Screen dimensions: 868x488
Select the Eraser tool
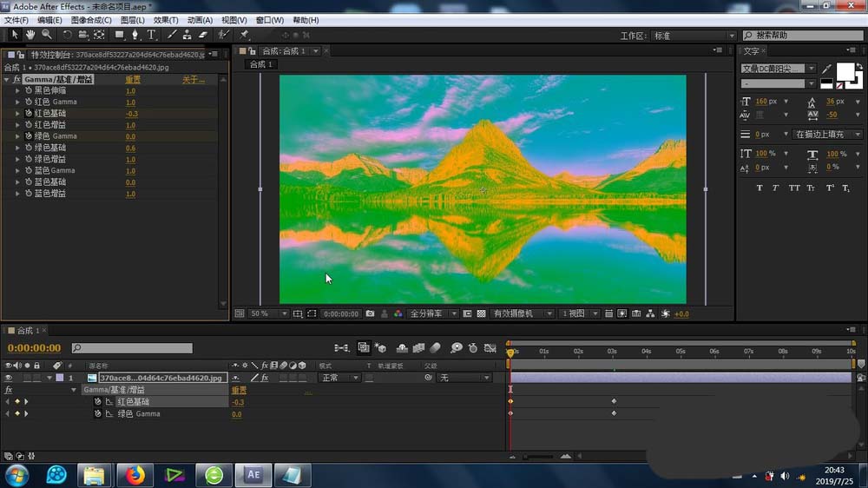click(x=203, y=35)
